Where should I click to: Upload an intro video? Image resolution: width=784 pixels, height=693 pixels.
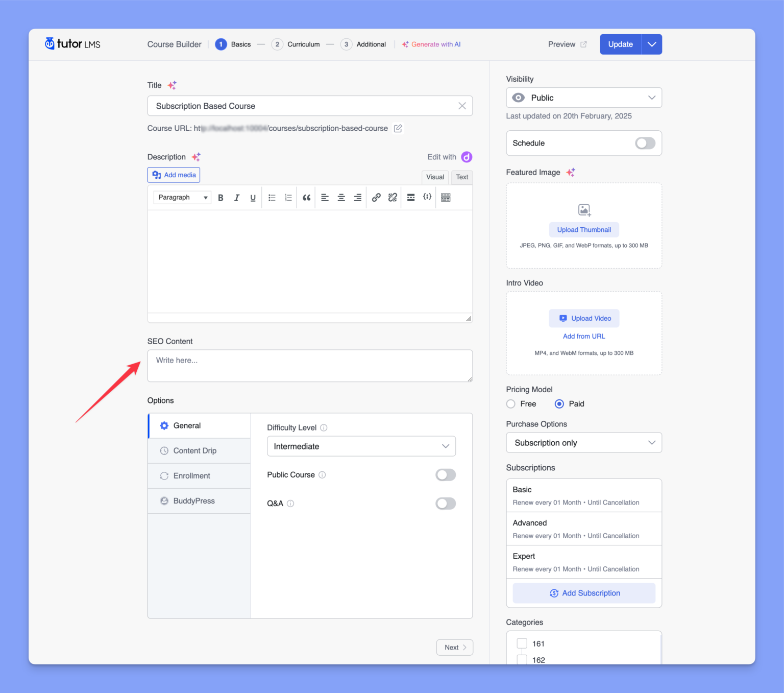[x=583, y=318]
